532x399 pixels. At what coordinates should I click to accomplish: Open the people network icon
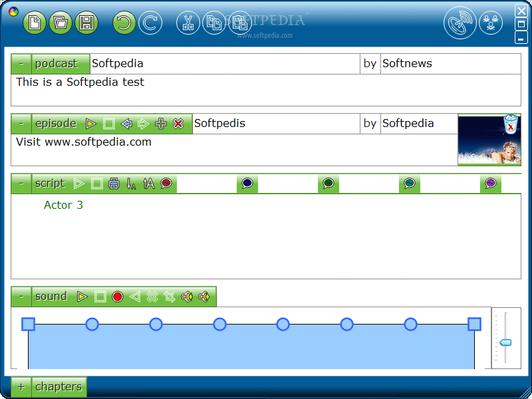(x=491, y=23)
